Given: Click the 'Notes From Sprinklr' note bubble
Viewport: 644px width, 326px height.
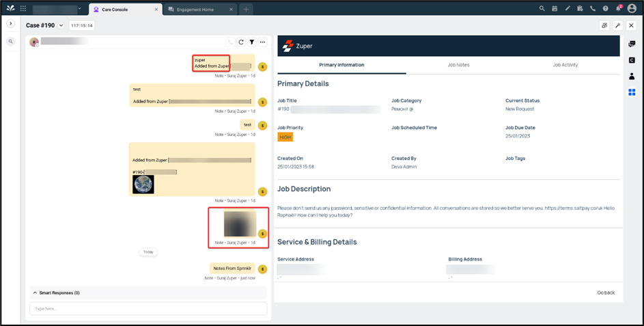Looking at the screenshot, I should (232, 269).
